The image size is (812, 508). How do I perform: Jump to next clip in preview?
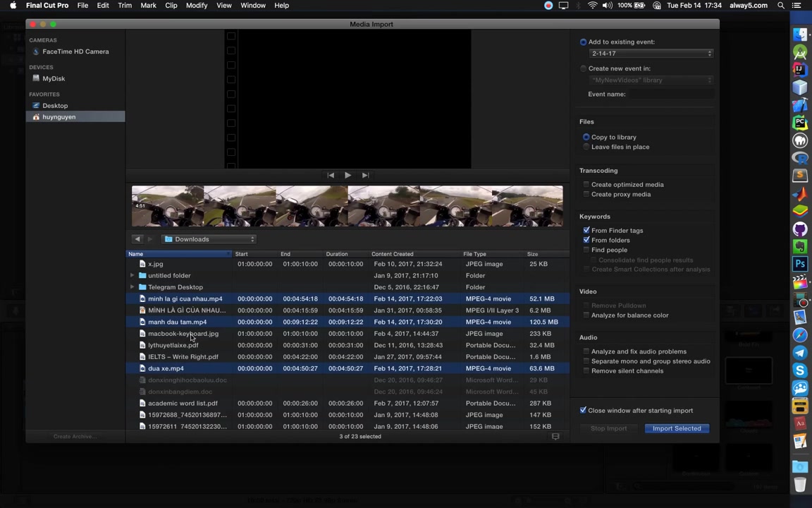pyautogui.click(x=365, y=175)
